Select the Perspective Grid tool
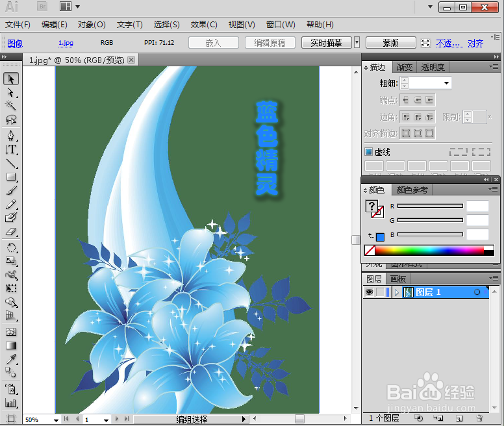Image resolution: width=504 pixels, height=426 pixels. tap(11, 316)
